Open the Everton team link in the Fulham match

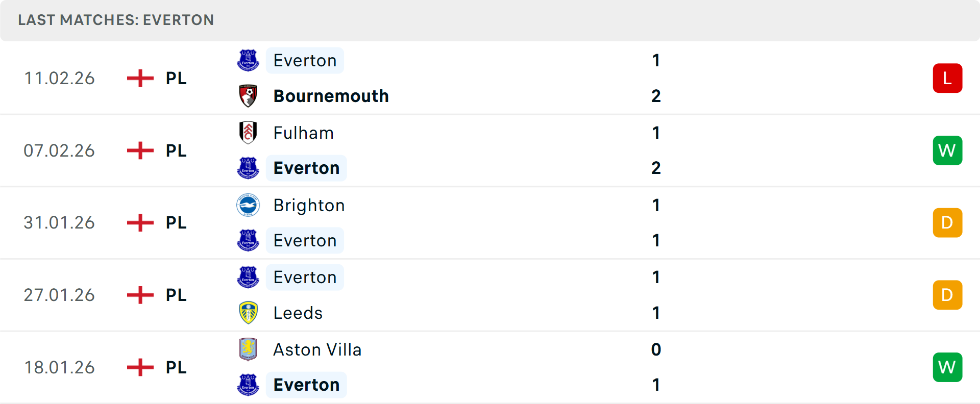[306, 168]
